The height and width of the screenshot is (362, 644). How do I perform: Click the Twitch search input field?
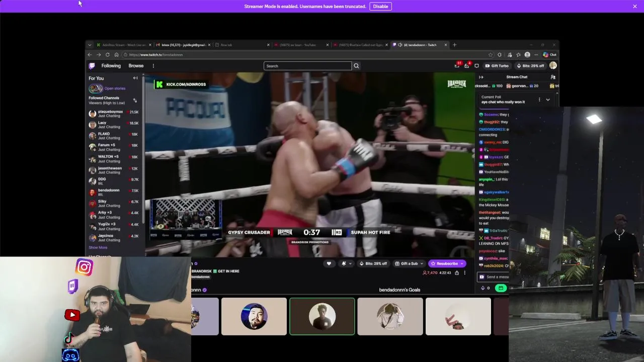[307, 66]
